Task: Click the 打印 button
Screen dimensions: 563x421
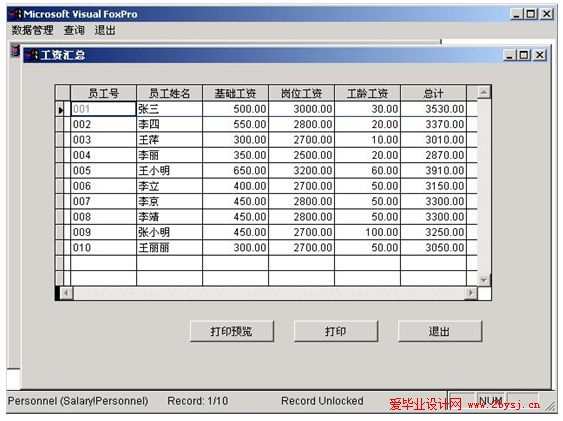Action: click(x=336, y=331)
